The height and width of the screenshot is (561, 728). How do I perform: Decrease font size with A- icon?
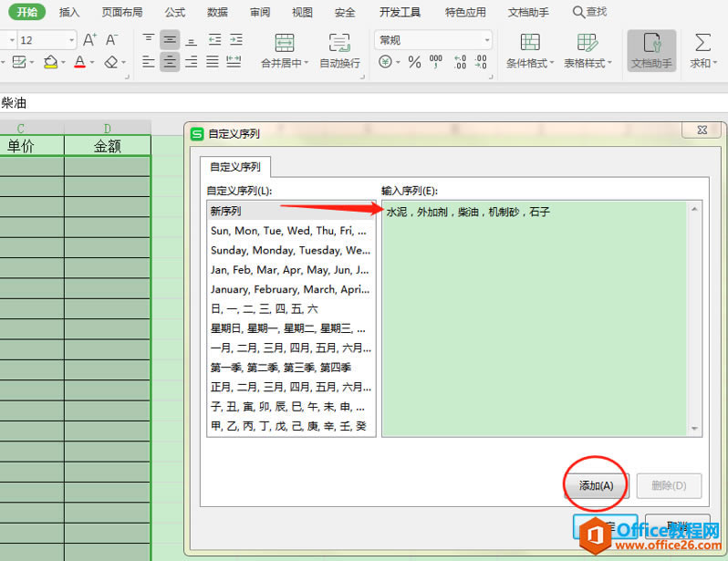click(x=111, y=40)
